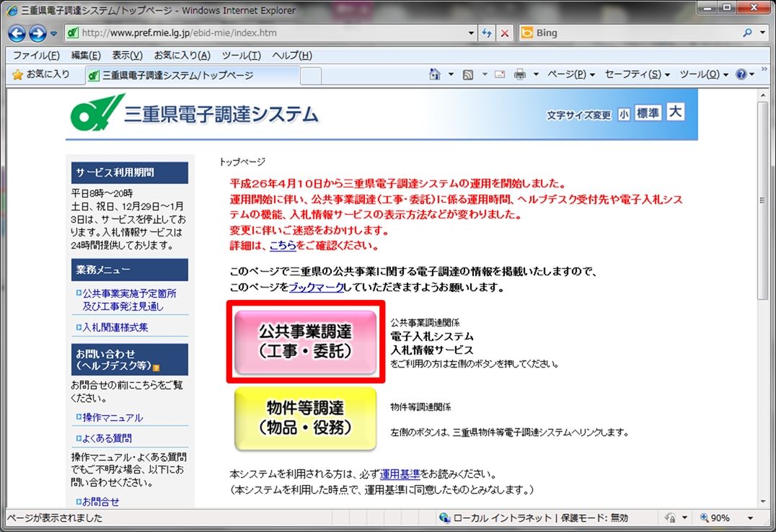Open the ファイル(F) menu
This screenshot has width=776, height=532.
(x=36, y=56)
